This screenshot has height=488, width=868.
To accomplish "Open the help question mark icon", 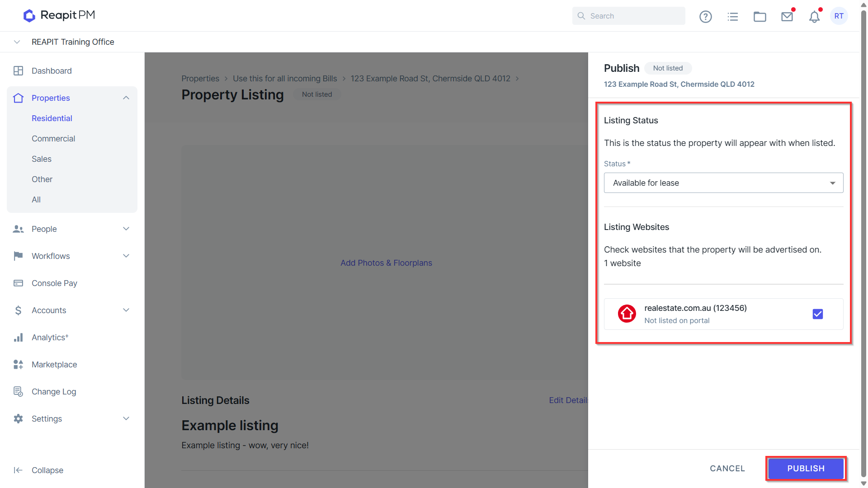I will [x=705, y=17].
